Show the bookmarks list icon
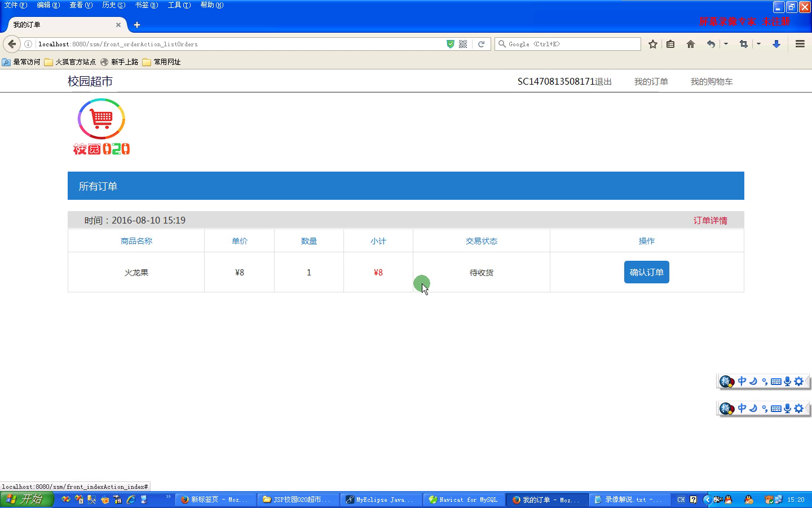Image resolution: width=812 pixels, height=508 pixels. (670, 44)
